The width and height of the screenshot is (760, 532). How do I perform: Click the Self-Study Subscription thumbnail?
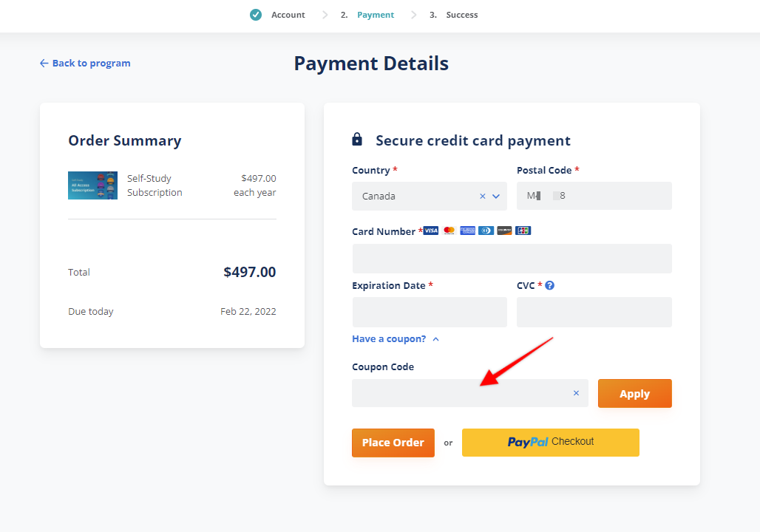(x=92, y=185)
